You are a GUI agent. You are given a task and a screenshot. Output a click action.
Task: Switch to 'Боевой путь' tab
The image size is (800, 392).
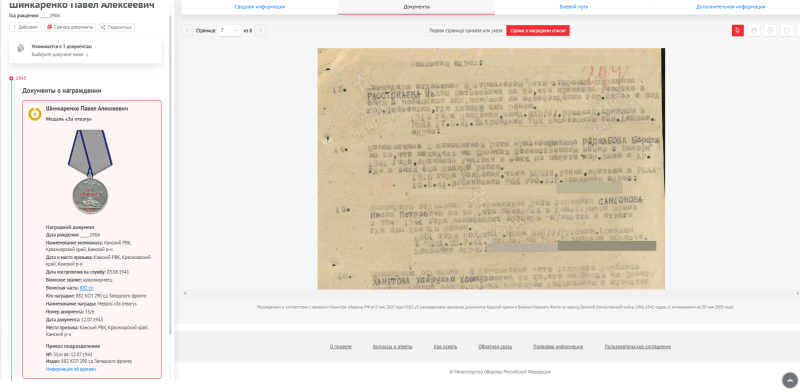click(573, 7)
